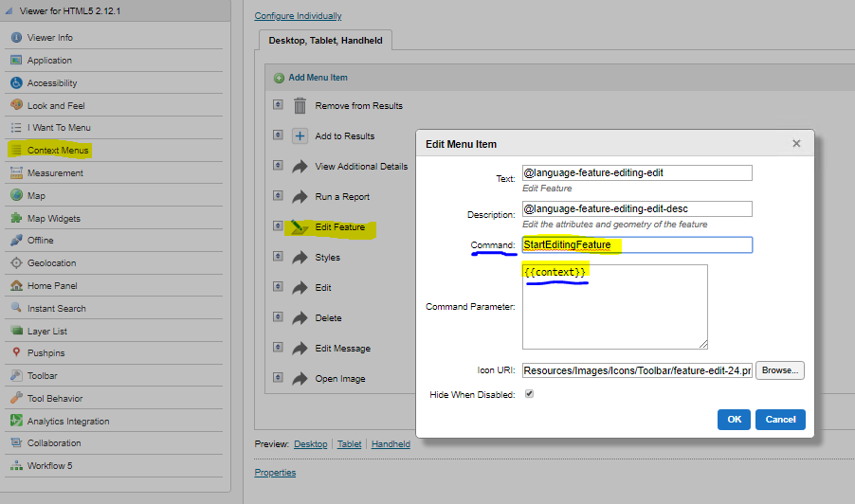855x504 pixels.
Task: Click the Tool Behavior wrench icon
Action: coord(16,398)
